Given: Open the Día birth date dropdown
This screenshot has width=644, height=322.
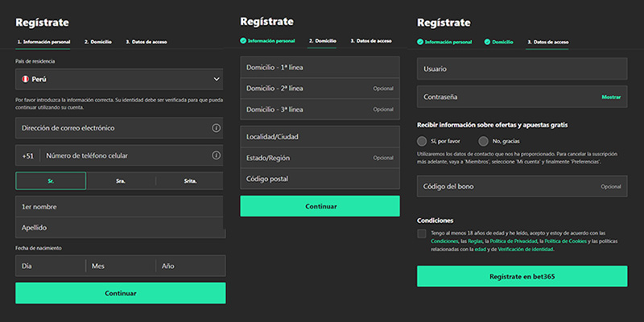Looking at the screenshot, I should (x=51, y=266).
